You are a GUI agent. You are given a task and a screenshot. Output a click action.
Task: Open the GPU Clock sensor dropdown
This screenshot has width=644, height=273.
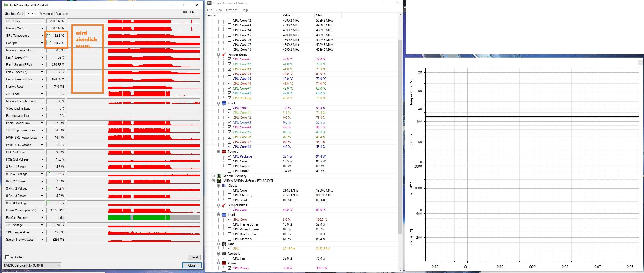pyautogui.click(x=42, y=21)
